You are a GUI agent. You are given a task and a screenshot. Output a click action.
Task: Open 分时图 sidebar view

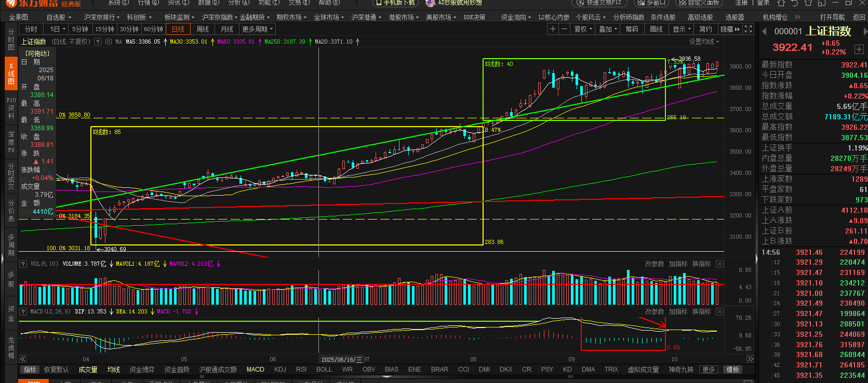[11, 39]
